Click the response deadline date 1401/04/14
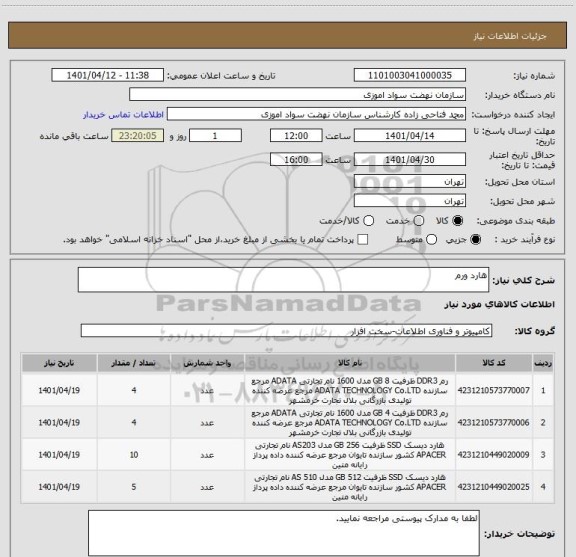The height and width of the screenshot is (557, 576). (x=410, y=136)
